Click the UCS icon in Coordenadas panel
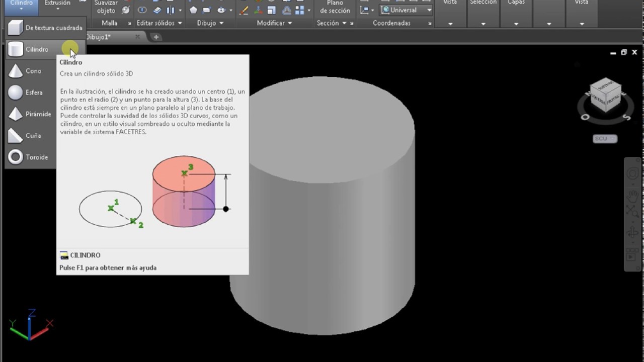644x362 pixels. [364, 10]
